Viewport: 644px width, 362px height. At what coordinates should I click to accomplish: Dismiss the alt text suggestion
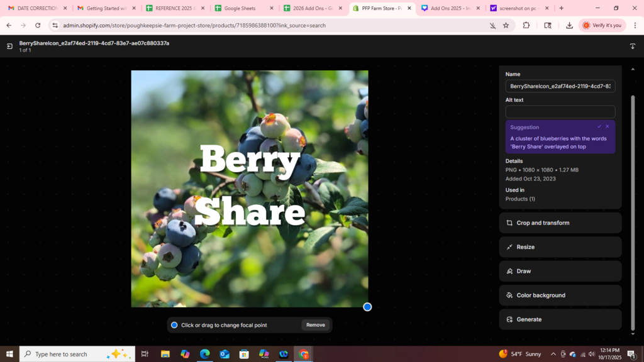(608, 126)
